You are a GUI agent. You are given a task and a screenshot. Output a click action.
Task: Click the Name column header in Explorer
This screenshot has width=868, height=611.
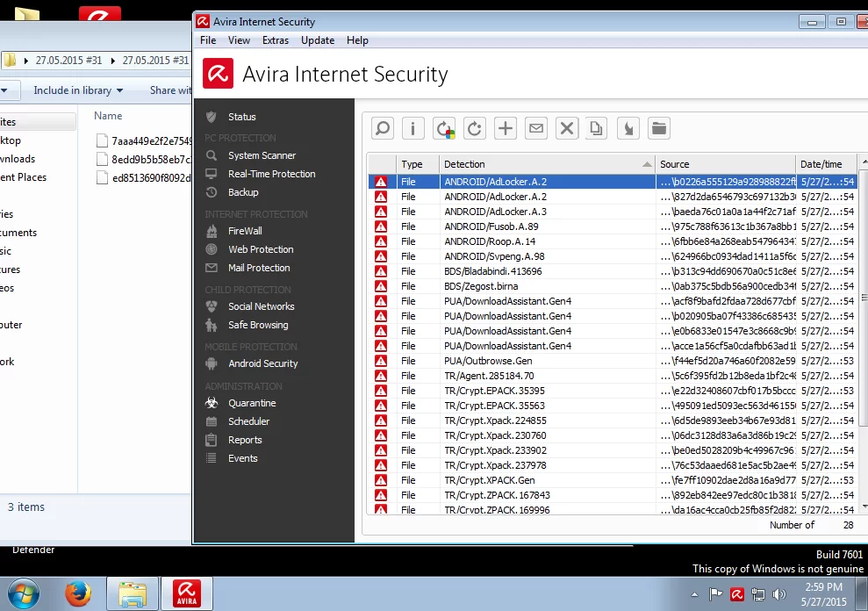[x=108, y=116]
